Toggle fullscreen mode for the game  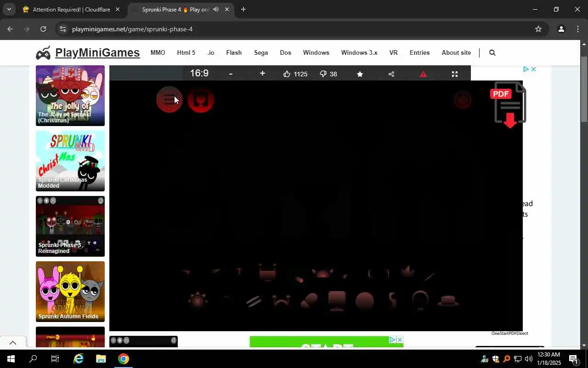[x=455, y=74]
